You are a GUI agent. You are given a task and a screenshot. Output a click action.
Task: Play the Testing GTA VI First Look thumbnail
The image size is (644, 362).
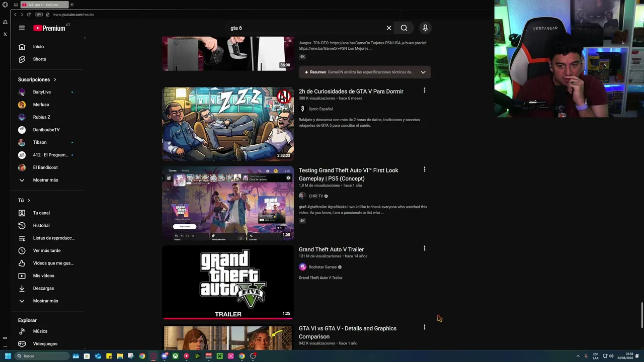click(228, 203)
